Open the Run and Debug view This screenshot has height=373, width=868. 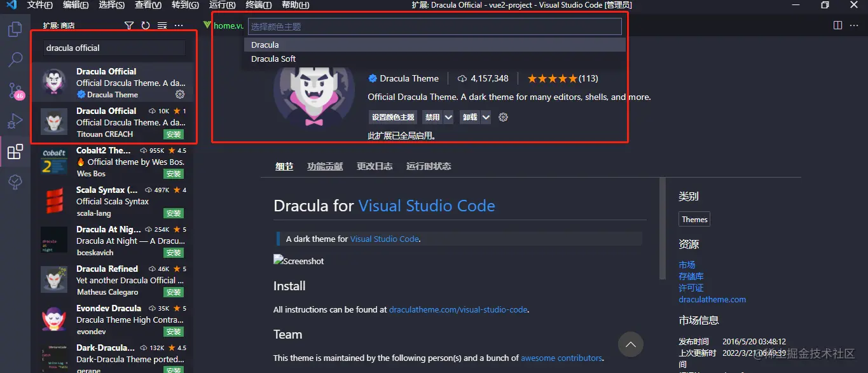coord(15,121)
